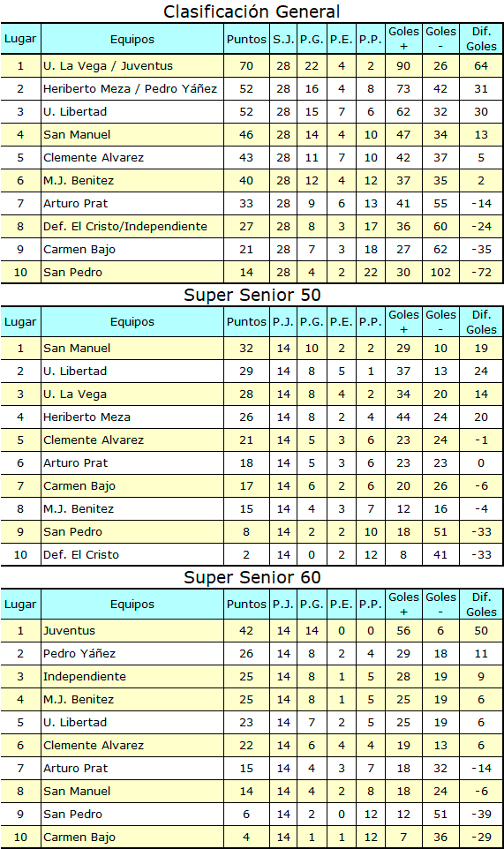Select Pedro Yáñez team cell
504x849 pixels.
pyautogui.click(x=132, y=654)
